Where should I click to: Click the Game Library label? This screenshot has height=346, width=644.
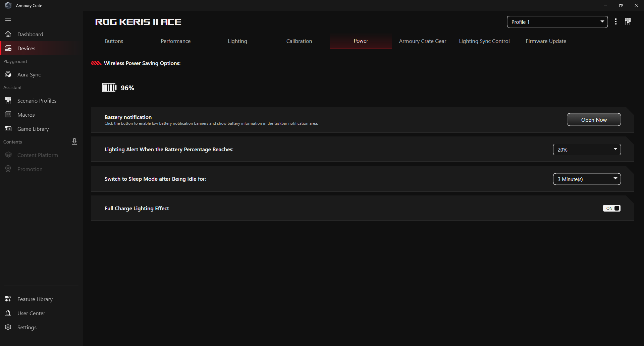tap(33, 129)
